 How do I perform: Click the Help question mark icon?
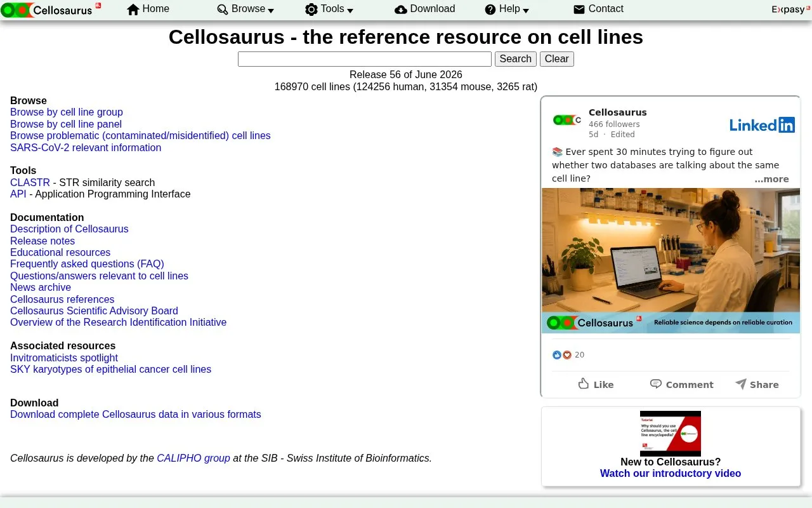click(x=490, y=10)
